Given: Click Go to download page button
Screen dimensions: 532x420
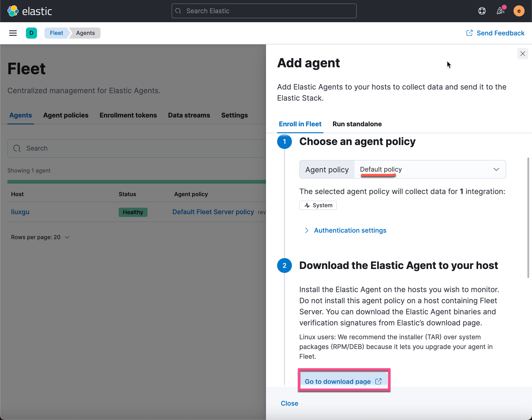Looking at the screenshot, I should 343,381.
